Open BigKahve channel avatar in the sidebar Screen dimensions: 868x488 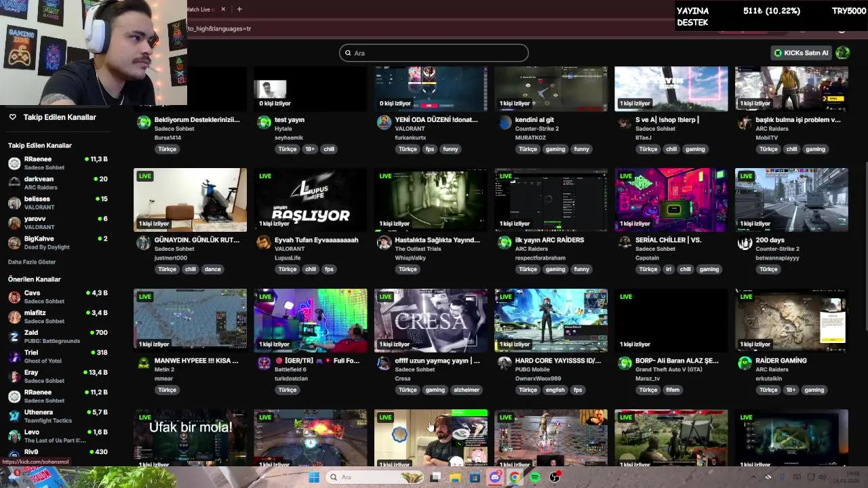[x=14, y=243]
